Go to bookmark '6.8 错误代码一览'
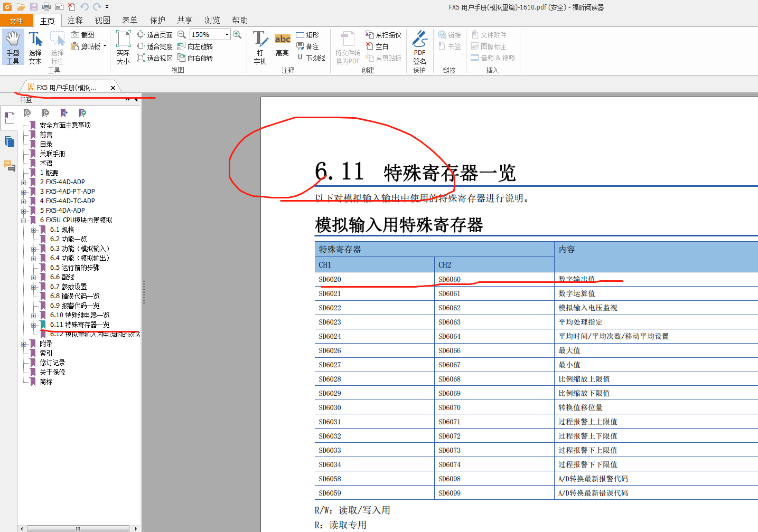Screen dimensions: 758x532 tap(74, 296)
